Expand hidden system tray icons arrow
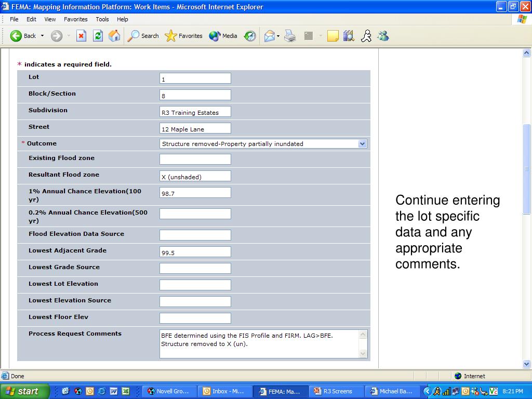532x399 pixels. (x=427, y=391)
